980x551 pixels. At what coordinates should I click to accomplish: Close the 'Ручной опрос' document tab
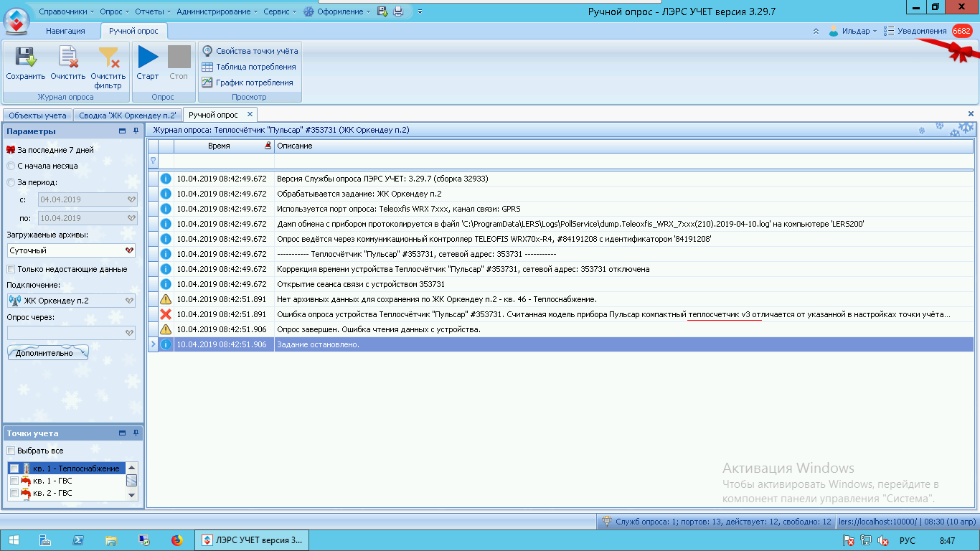250,114
